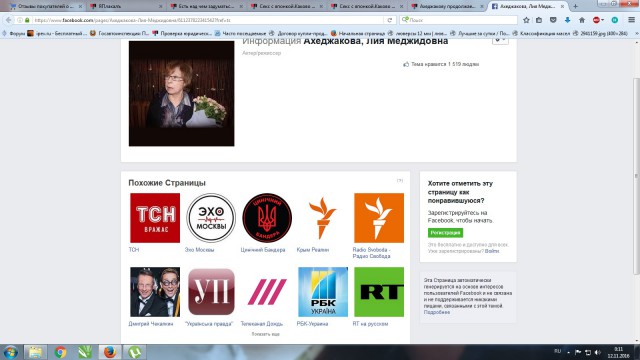This screenshot has width=640, height=360.
Task: Open the Начальная страница bookmark
Action: (358, 33)
